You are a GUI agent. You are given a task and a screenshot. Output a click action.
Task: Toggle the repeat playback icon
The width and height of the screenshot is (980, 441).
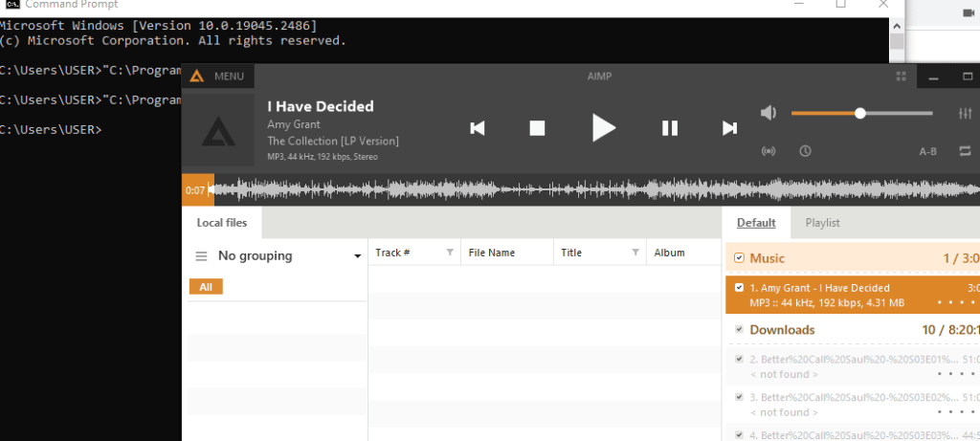tap(965, 151)
